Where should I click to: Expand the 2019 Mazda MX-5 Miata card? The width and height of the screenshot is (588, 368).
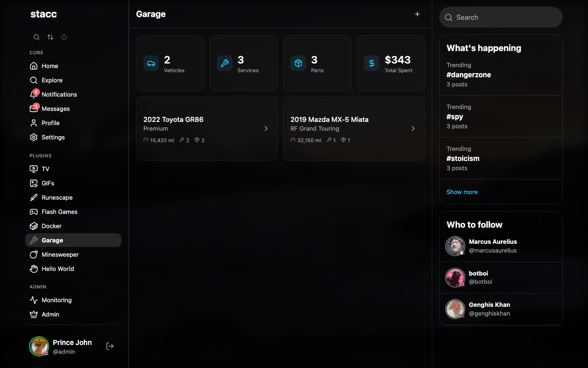coord(413,129)
